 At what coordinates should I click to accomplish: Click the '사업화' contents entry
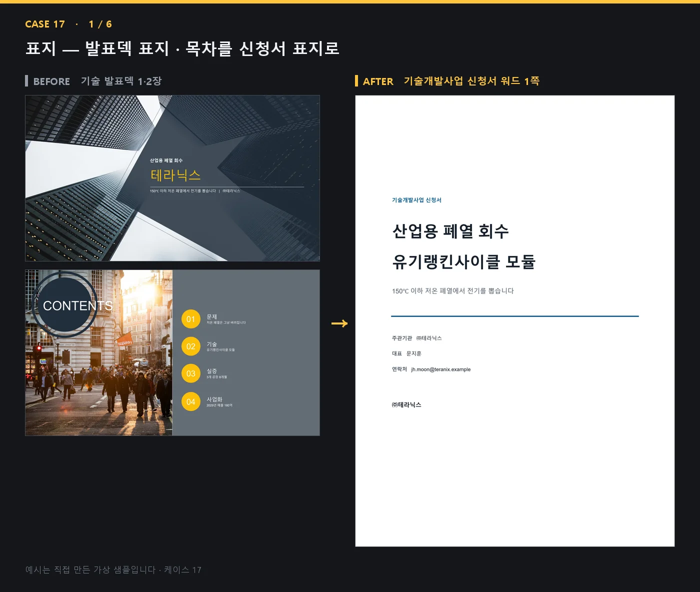(x=214, y=399)
